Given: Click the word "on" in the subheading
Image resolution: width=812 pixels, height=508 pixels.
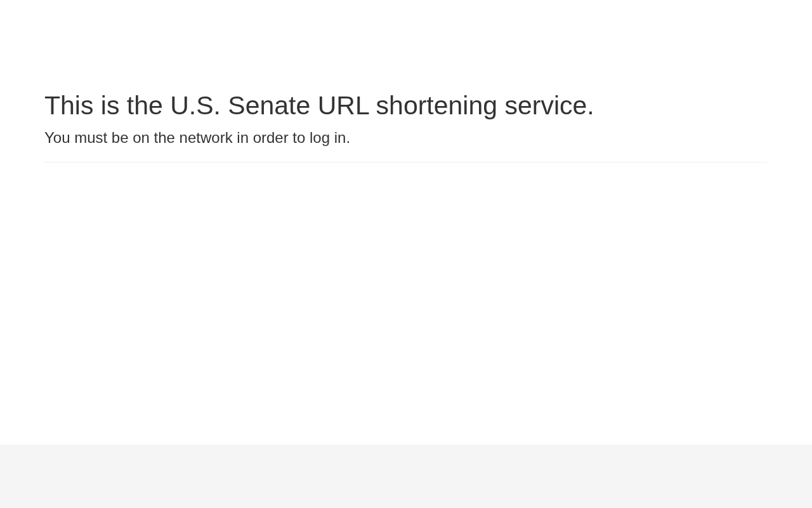Looking at the screenshot, I should tap(141, 138).
